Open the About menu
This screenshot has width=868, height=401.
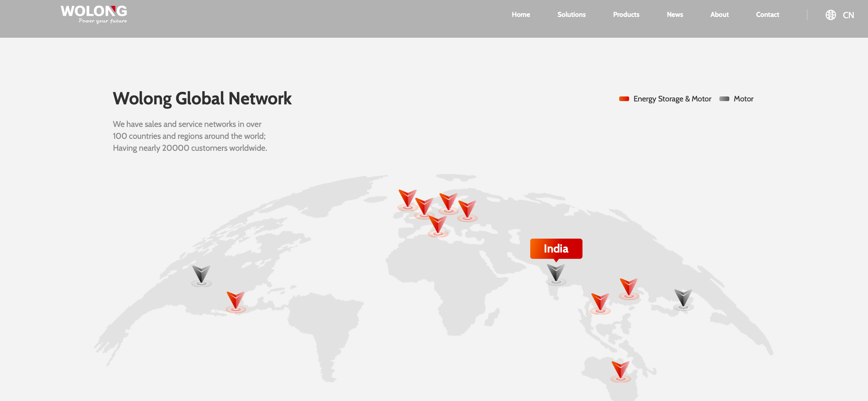[719, 15]
